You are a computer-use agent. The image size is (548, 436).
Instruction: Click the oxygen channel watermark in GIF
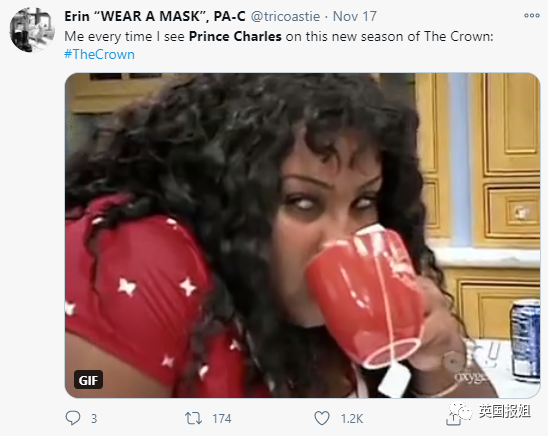(x=474, y=377)
